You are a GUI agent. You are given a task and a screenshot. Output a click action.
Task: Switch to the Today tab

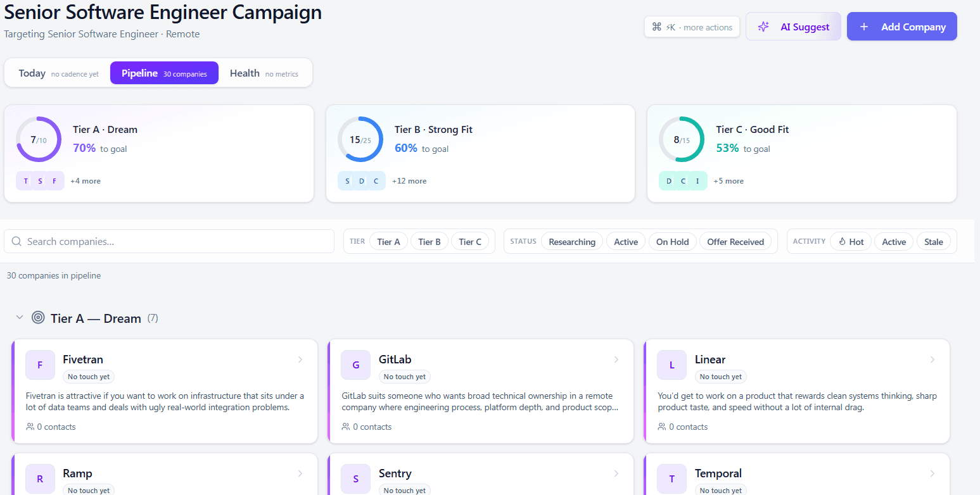[x=58, y=73]
